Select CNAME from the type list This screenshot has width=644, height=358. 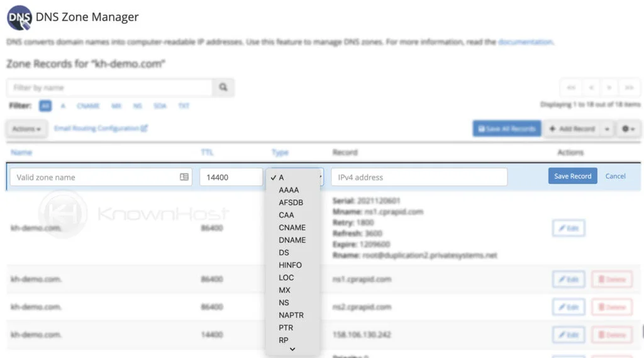tap(292, 228)
